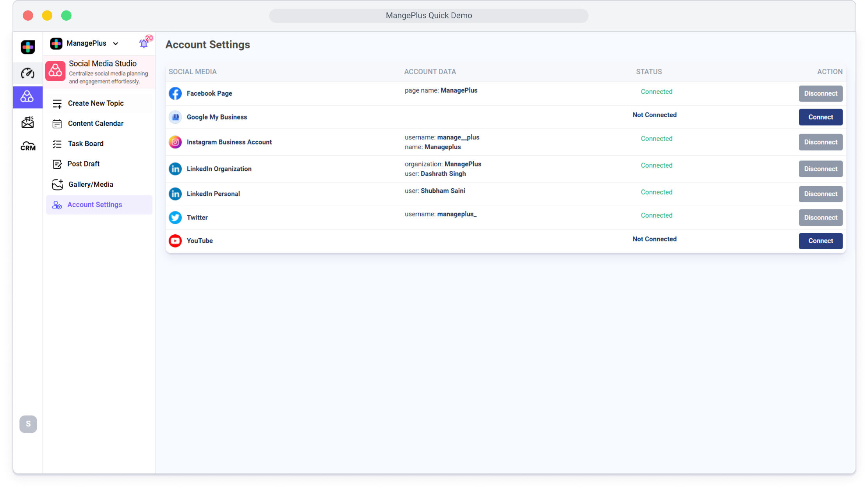The width and height of the screenshot is (868, 489).
Task: Open the email marketing envelope icon
Action: [28, 122]
